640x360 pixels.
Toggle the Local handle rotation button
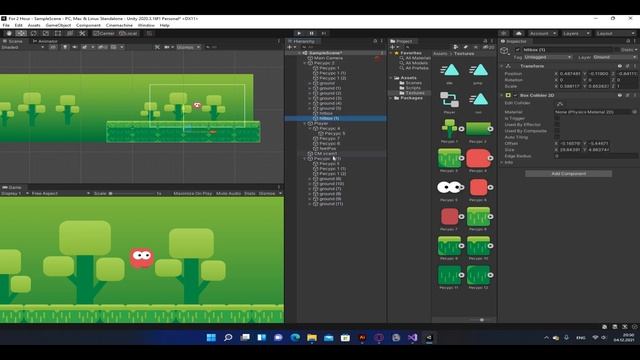click(129, 33)
